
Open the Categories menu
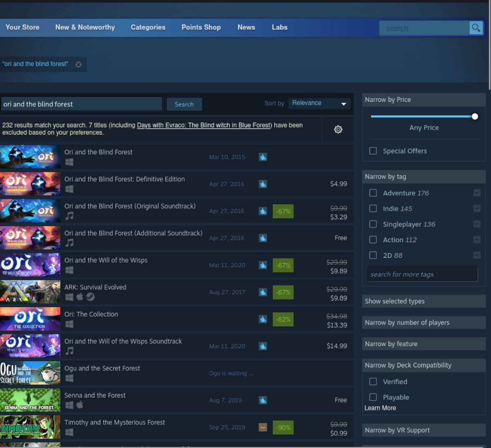(148, 27)
